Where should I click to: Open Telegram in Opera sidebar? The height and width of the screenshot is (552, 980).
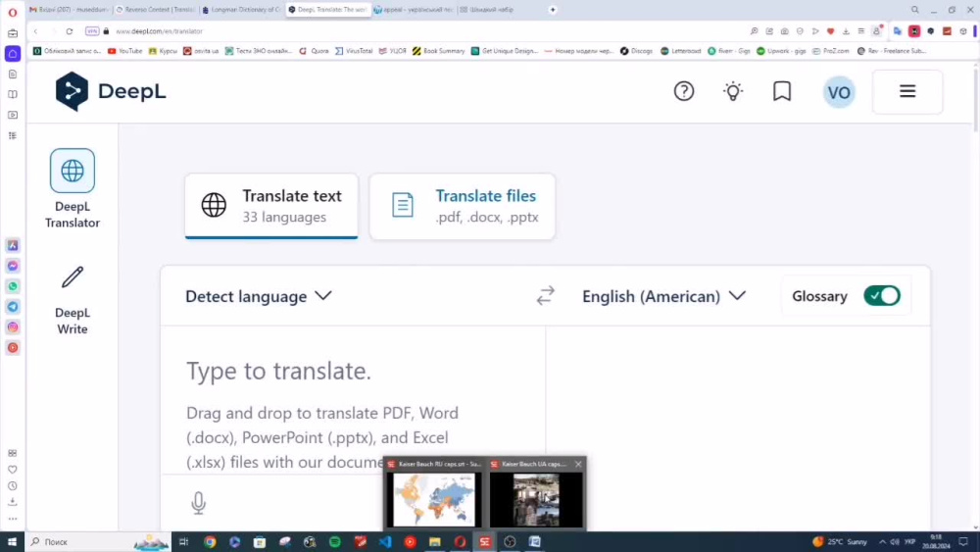click(x=13, y=307)
